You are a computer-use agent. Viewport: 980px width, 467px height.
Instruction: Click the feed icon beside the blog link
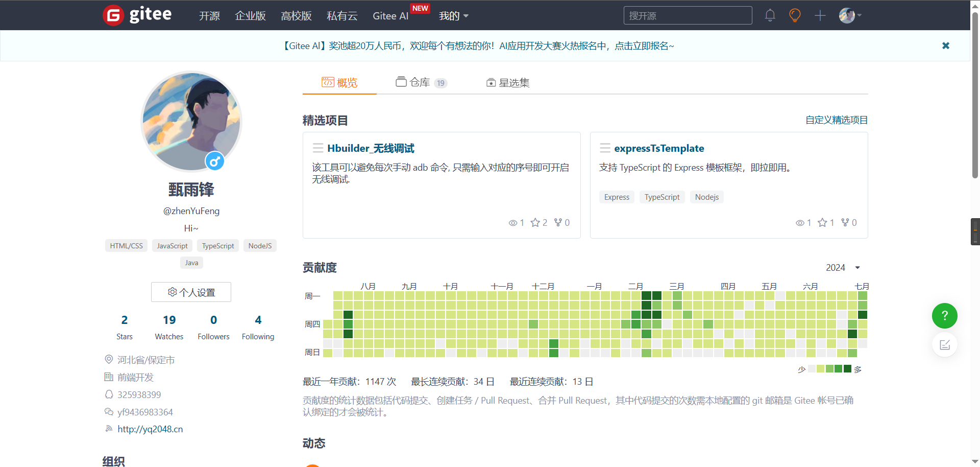[109, 429]
